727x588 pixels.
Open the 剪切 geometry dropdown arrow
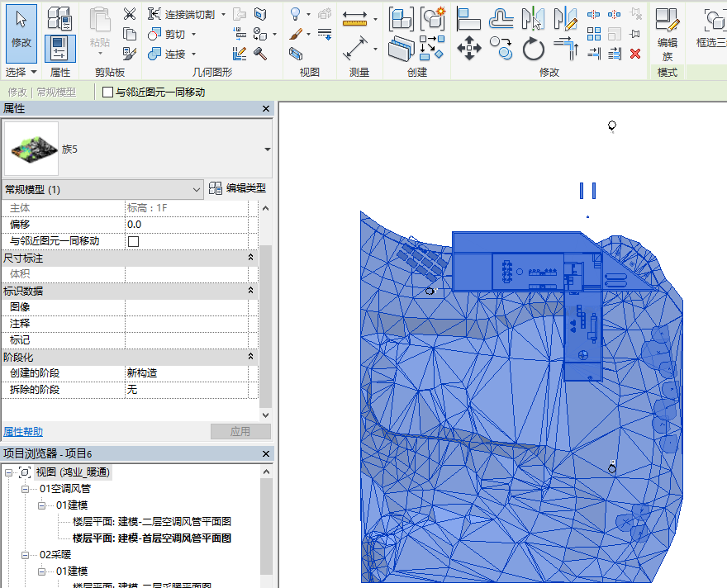point(194,35)
